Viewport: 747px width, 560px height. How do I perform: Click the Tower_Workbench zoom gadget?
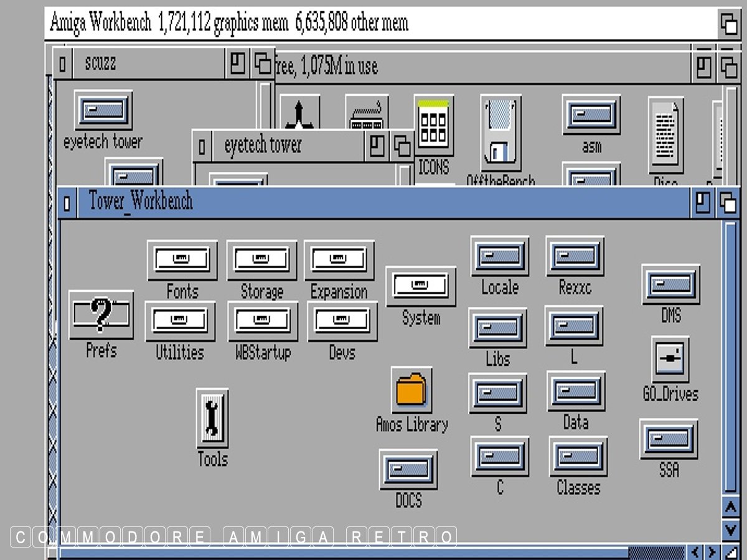click(703, 203)
